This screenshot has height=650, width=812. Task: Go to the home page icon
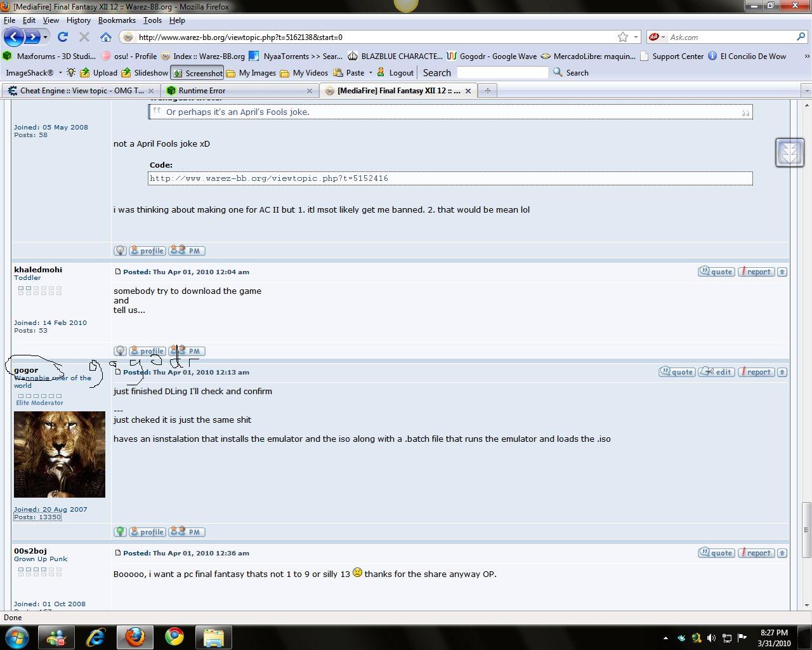[106, 37]
